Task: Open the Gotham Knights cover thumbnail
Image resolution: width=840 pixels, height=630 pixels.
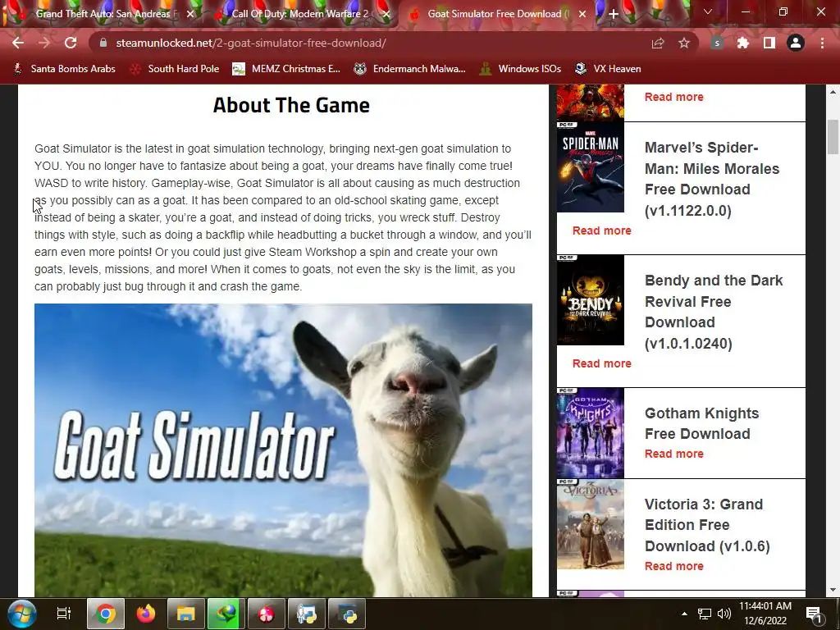Action: click(x=591, y=433)
